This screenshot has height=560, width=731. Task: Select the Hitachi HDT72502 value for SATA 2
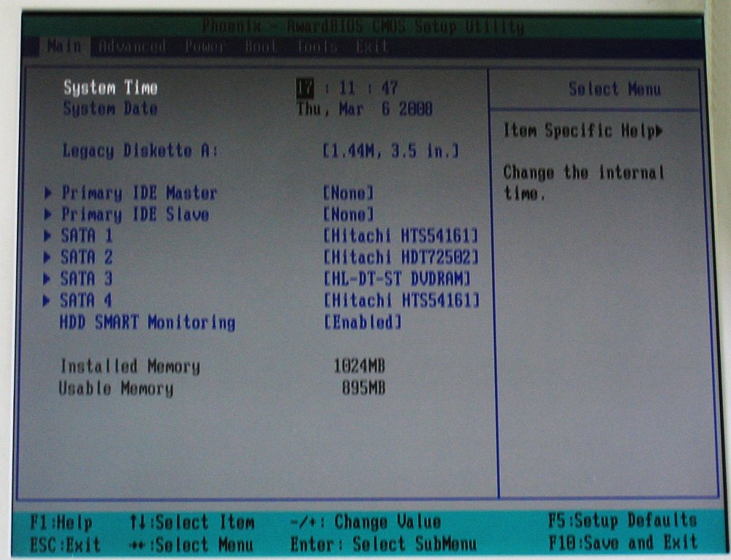coord(401,257)
